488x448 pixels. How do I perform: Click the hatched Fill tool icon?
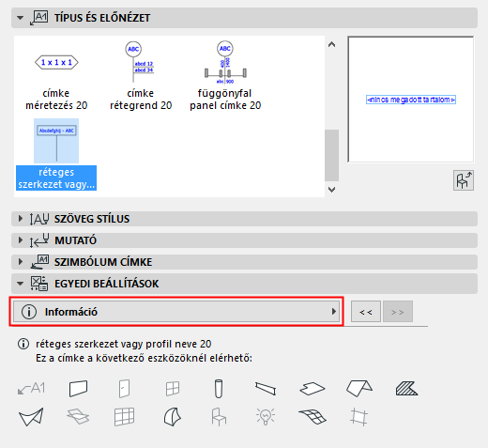click(x=406, y=389)
